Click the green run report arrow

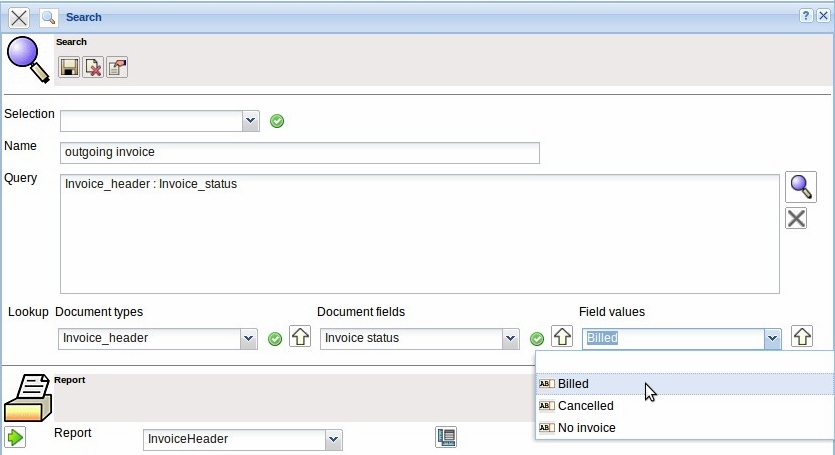click(15, 437)
